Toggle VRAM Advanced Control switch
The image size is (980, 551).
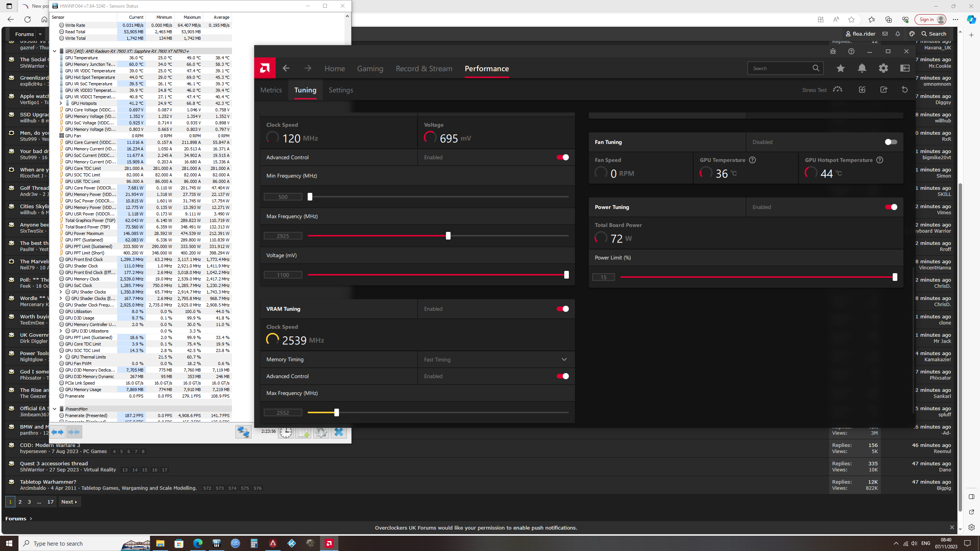tap(562, 376)
